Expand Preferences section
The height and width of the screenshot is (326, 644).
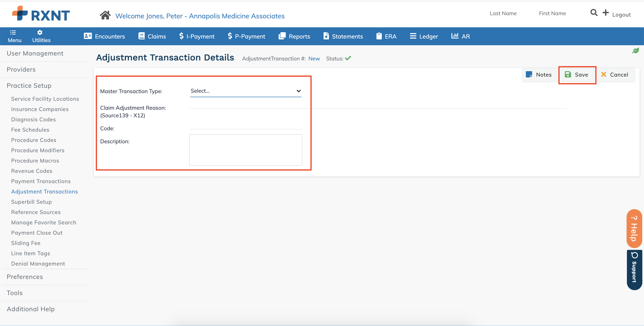(25, 277)
